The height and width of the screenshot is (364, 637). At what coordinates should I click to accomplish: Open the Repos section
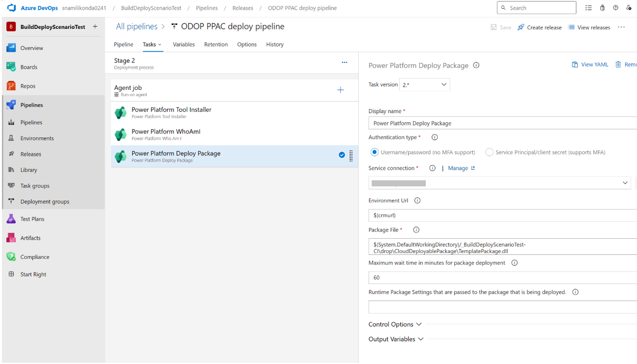pos(27,86)
